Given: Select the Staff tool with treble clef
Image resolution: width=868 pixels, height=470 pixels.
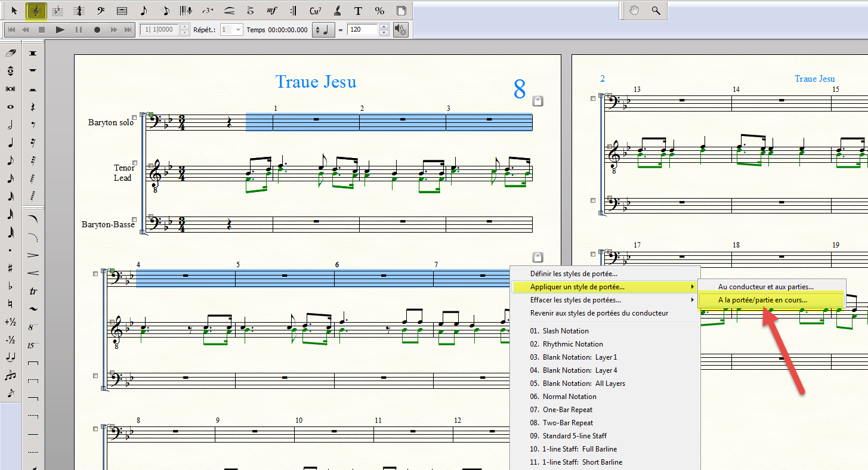Looking at the screenshot, I should tap(36, 10).
